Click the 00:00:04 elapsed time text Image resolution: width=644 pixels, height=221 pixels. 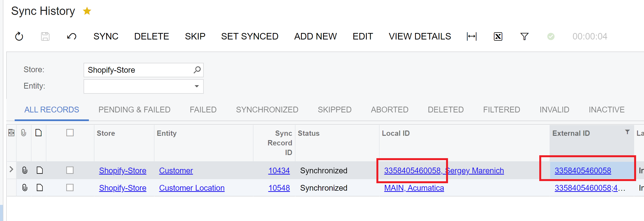(590, 37)
